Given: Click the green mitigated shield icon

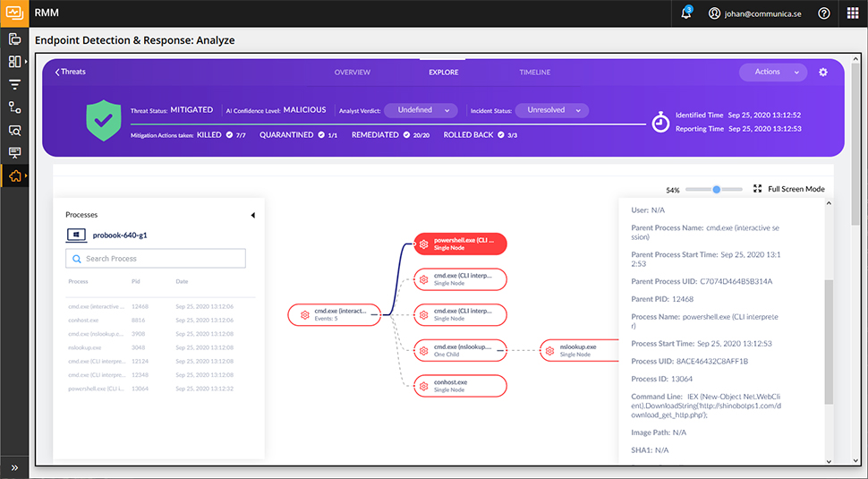Looking at the screenshot, I should [x=104, y=120].
